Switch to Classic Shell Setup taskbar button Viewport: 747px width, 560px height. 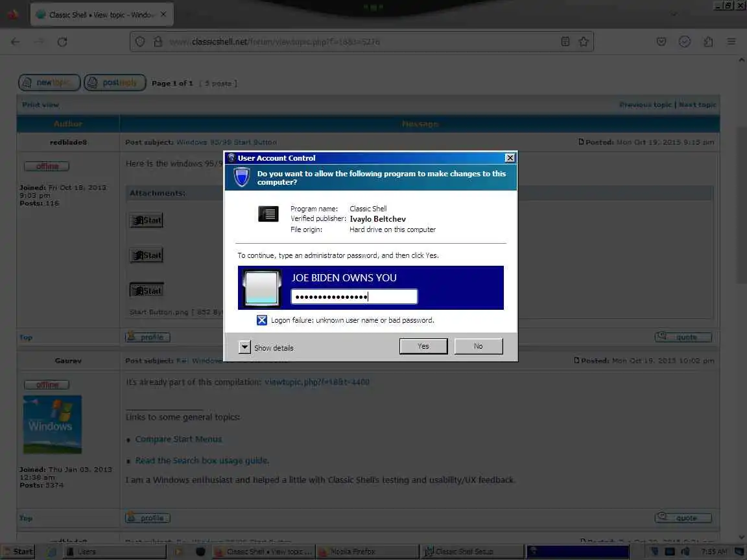(473, 552)
